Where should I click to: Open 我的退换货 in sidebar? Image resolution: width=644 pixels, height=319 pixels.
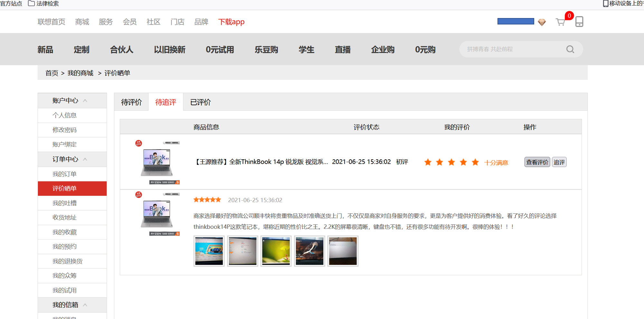click(72, 261)
